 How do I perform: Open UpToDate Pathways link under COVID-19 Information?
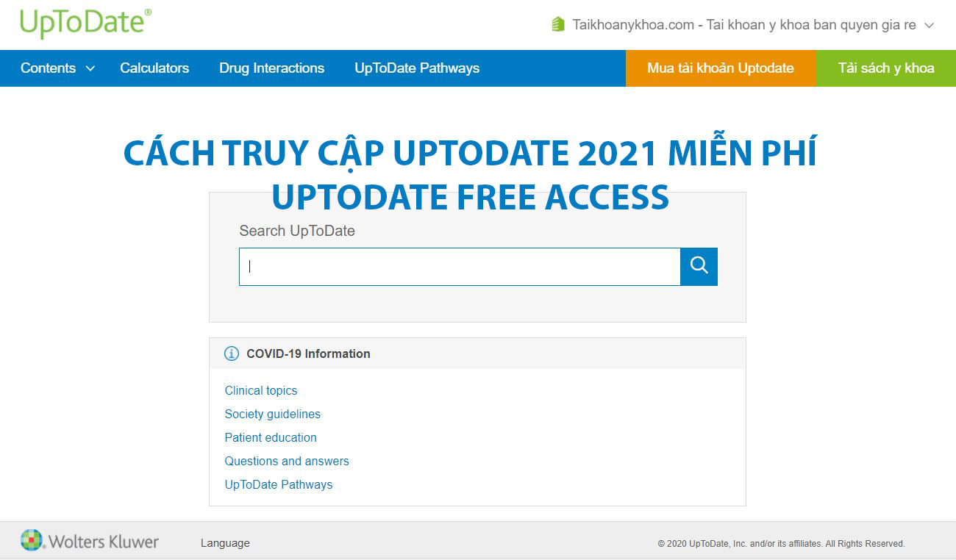279,484
